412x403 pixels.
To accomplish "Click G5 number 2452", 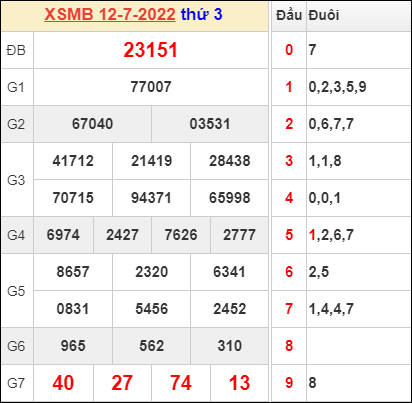I will click(x=230, y=309).
